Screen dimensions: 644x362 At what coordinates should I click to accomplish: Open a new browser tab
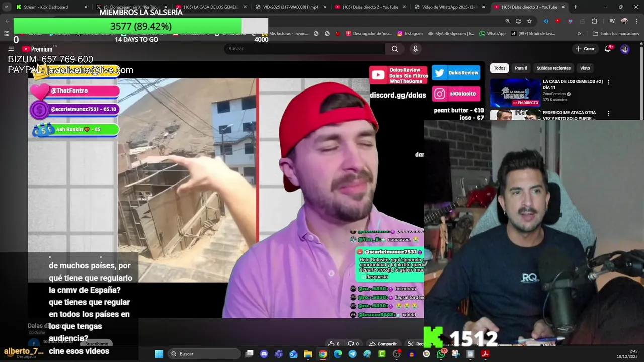[x=575, y=7]
